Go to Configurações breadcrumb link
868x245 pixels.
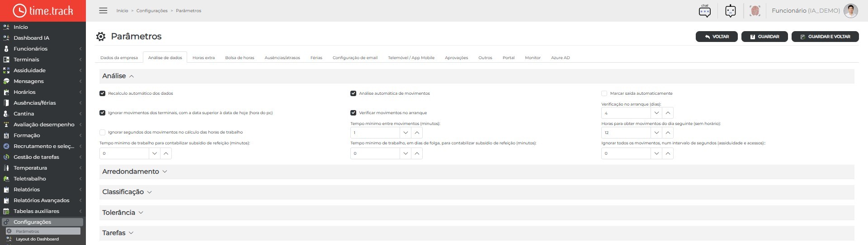point(152,11)
